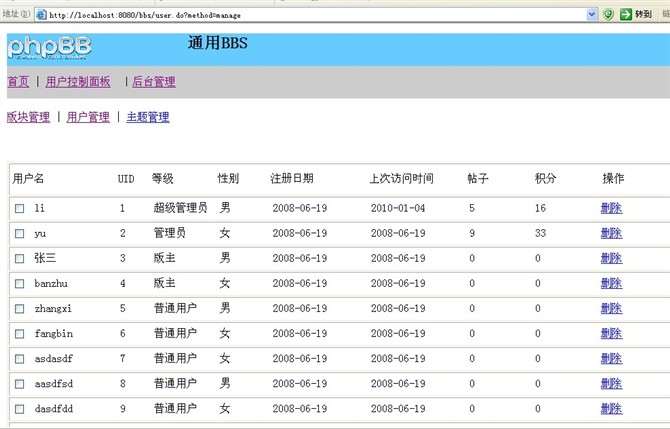670x429 pixels.
Task: Click the 超级管理员 level cell
Action: (181, 208)
